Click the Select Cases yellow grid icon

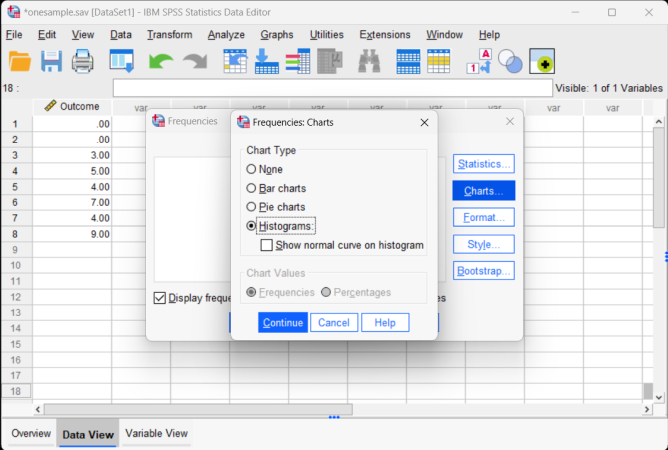438,61
